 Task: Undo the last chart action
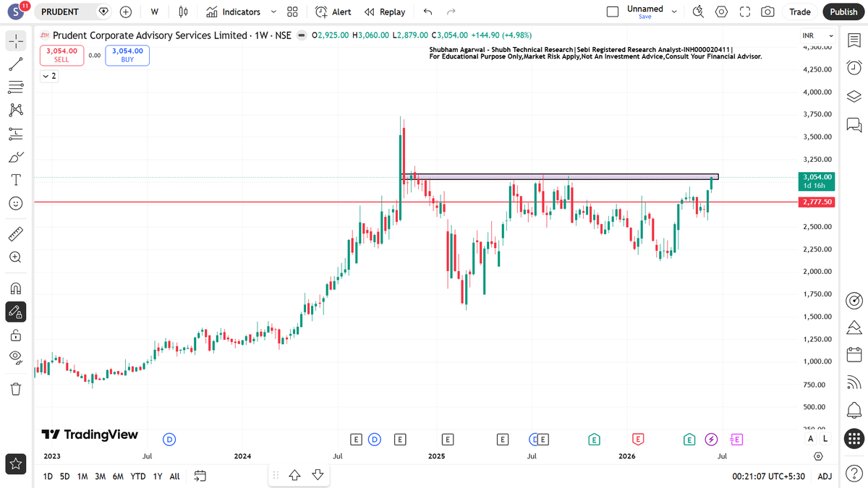click(x=427, y=12)
